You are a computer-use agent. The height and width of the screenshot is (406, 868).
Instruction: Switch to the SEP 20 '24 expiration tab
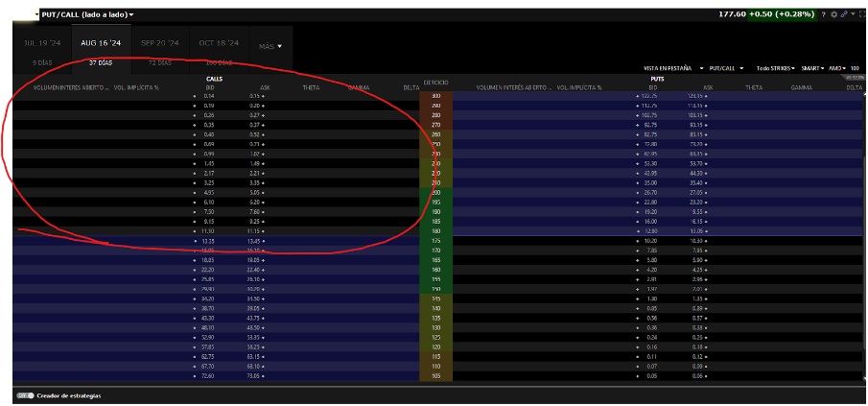[x=162, y=43]
